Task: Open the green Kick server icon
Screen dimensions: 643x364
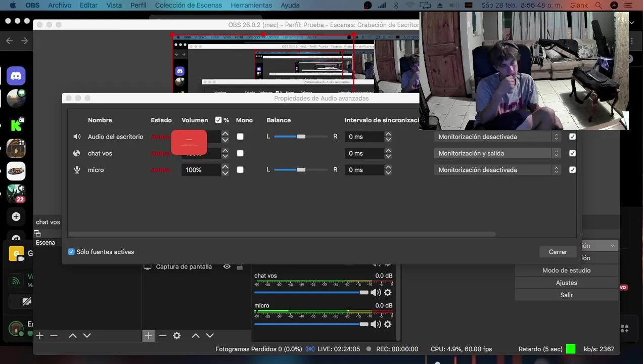Action: click(x=16, y=125)
